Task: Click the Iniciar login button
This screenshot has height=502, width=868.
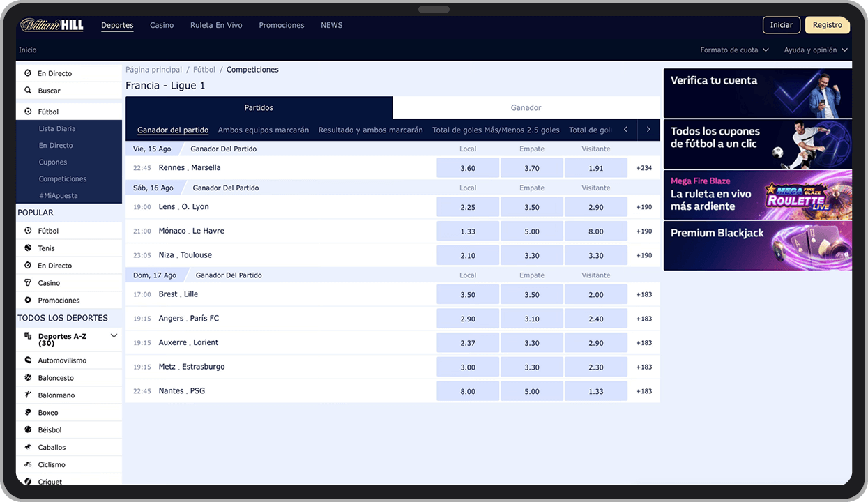Action: coord(782,25)
